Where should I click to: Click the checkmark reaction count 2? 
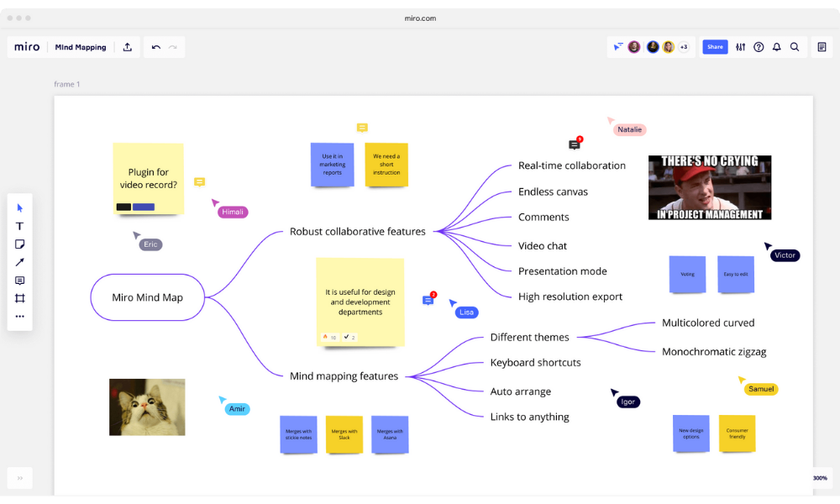[349, 338]
